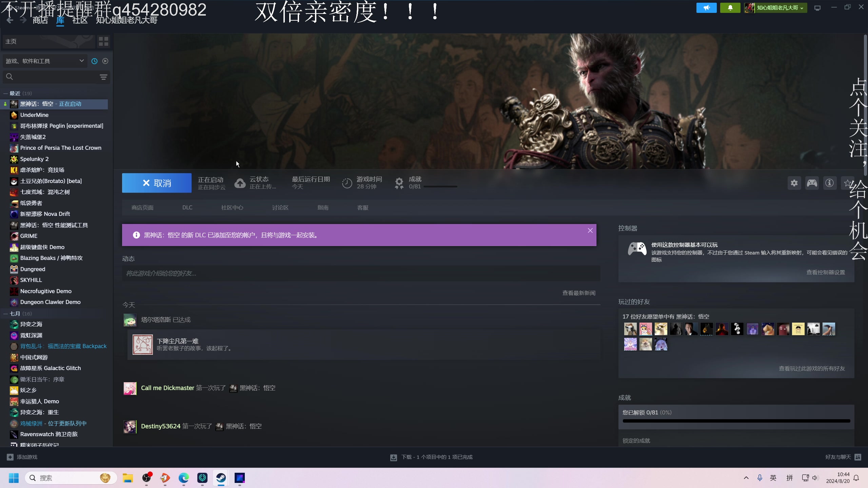The width and height of the screenshot is (868, 488).
Task: Select Prince of Persia The Lost Crown
Action: click(x=61, y=148)
